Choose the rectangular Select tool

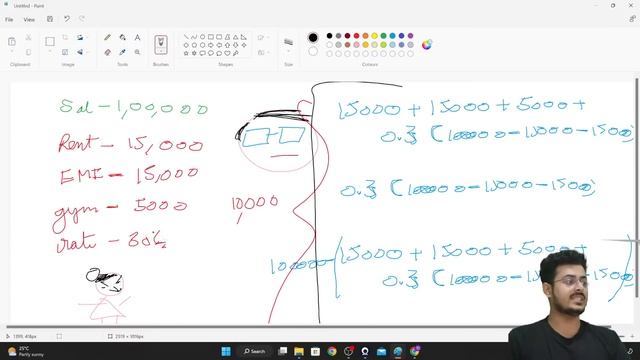pyautogui.click(x=50, y=41)
